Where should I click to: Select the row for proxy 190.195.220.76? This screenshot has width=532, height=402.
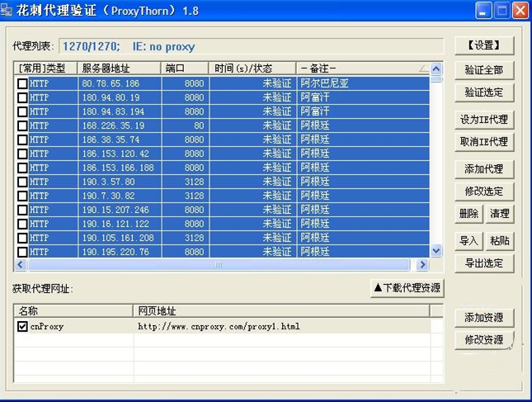[115, 252]
